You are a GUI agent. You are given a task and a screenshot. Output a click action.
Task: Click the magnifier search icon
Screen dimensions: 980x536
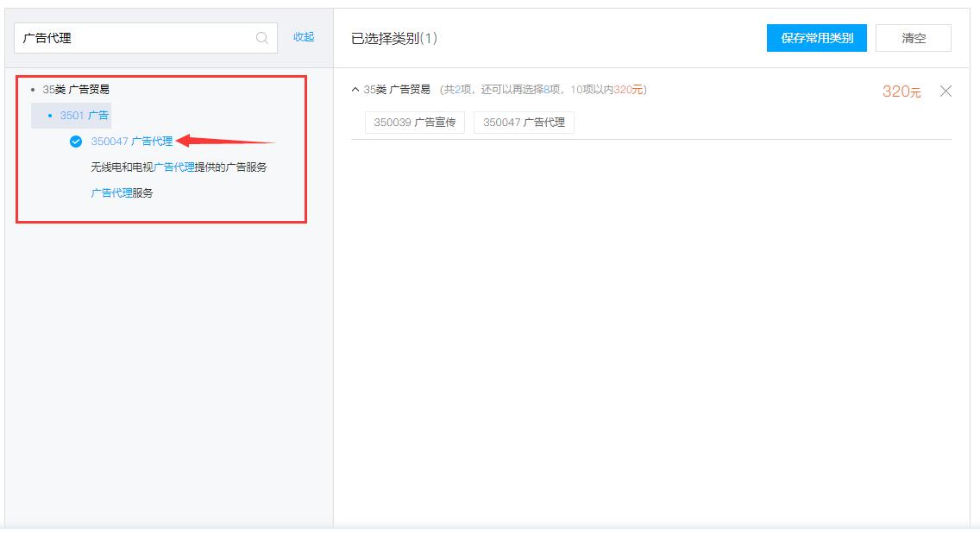[262, 38]
